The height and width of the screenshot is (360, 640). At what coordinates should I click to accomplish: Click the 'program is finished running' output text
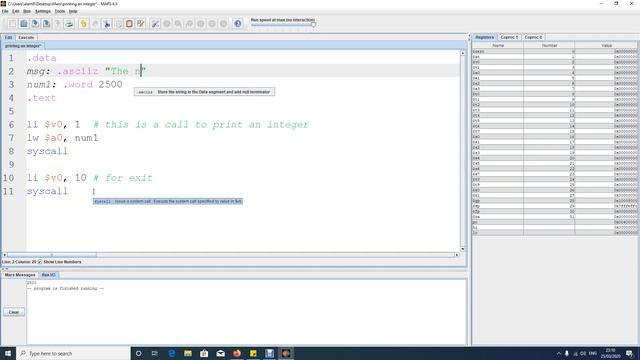(x=65, y=289)
